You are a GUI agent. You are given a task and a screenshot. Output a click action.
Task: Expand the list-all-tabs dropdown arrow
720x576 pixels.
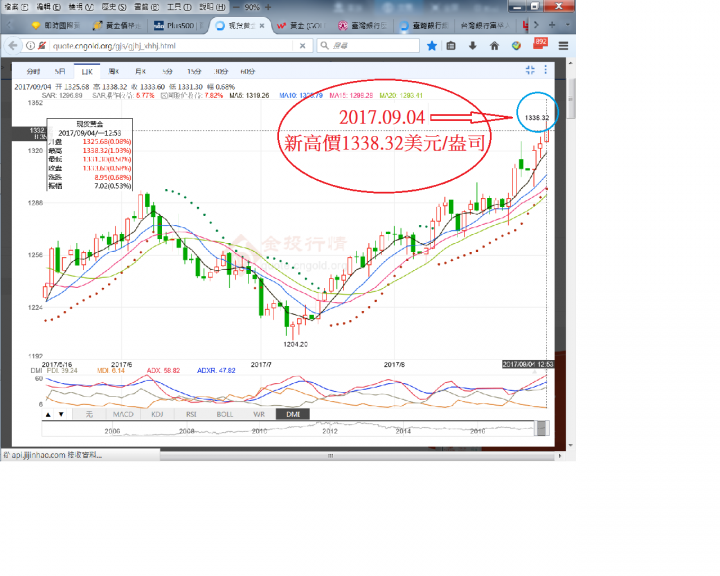[568, 25]
